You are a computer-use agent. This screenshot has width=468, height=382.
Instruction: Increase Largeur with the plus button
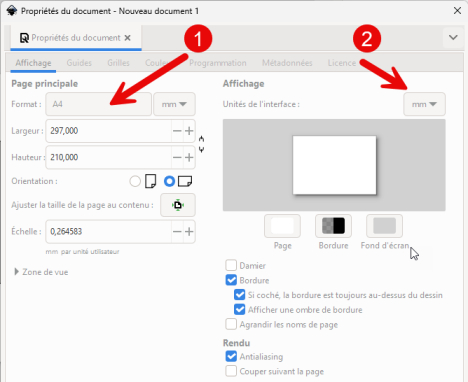coord(189,131)
